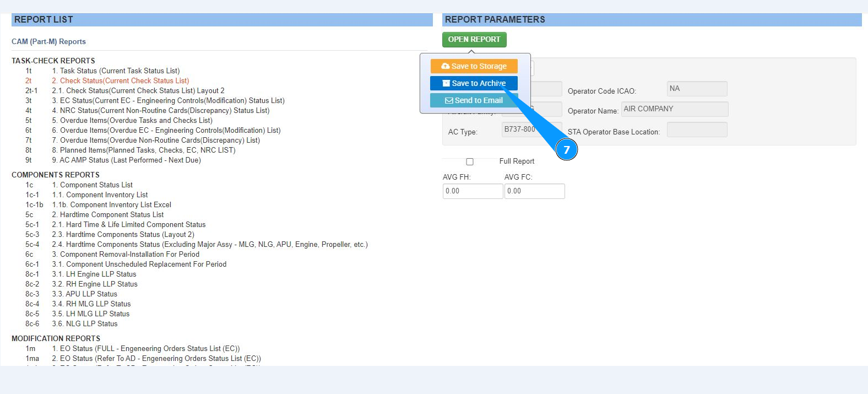Click report code 5c-4
Image resolution: width=868 pixels, height=394 pixels.
pyautogui.click(x=32, y=244)
